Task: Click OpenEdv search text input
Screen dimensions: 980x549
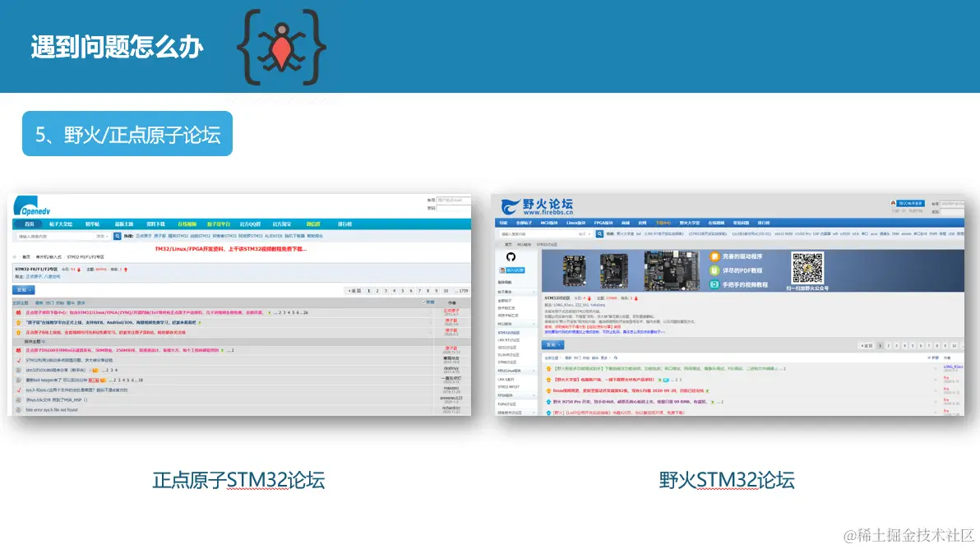Action: [x=55, y=236]
